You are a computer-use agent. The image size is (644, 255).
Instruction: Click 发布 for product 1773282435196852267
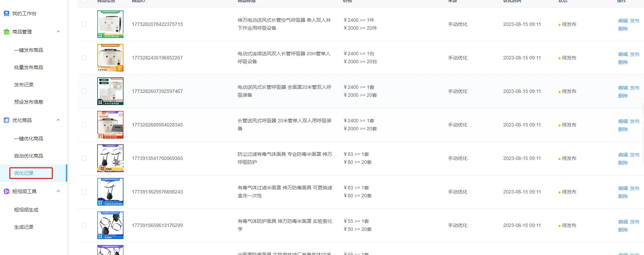click(x=635, y=54)
